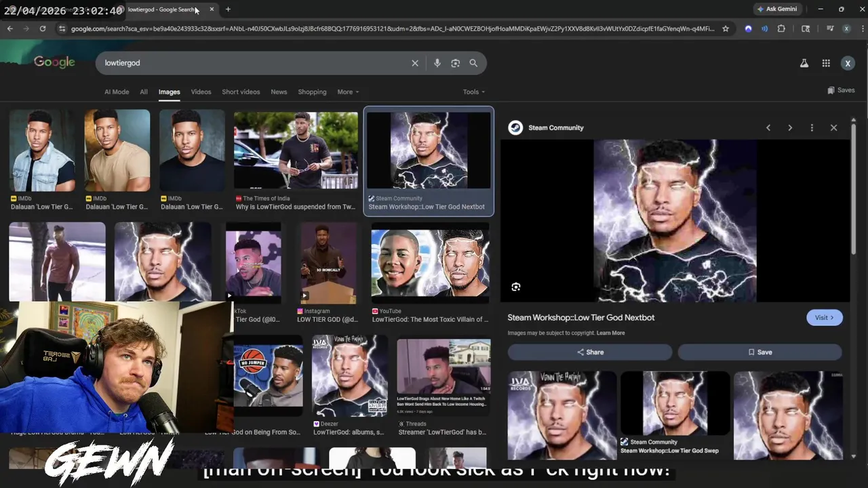
Task: Open preview panel three-dot options
Action: point(812,127)
